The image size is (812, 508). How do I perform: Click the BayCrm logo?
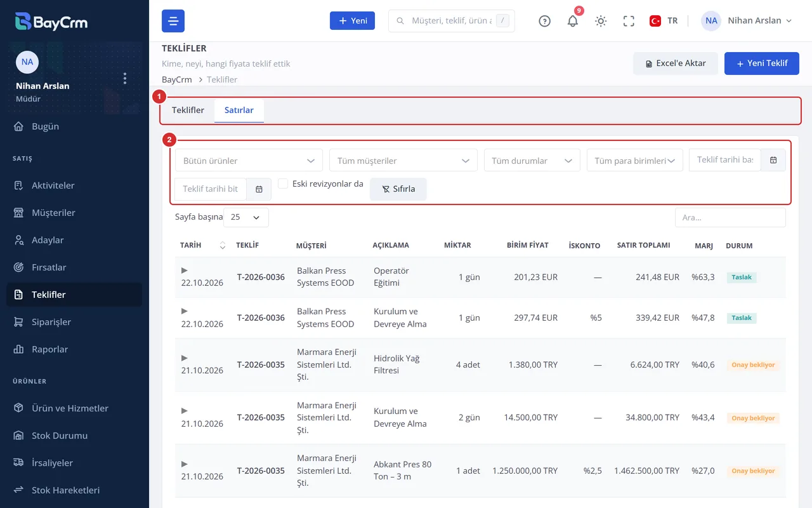point(51,22)
